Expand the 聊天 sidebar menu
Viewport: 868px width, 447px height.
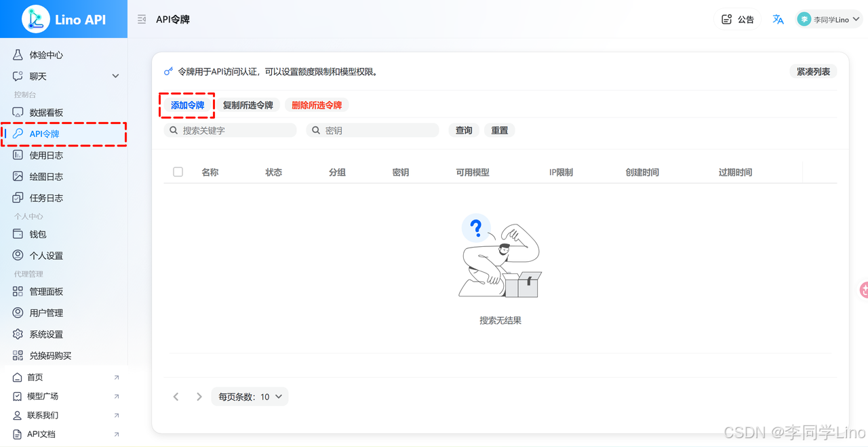(64, 76)
